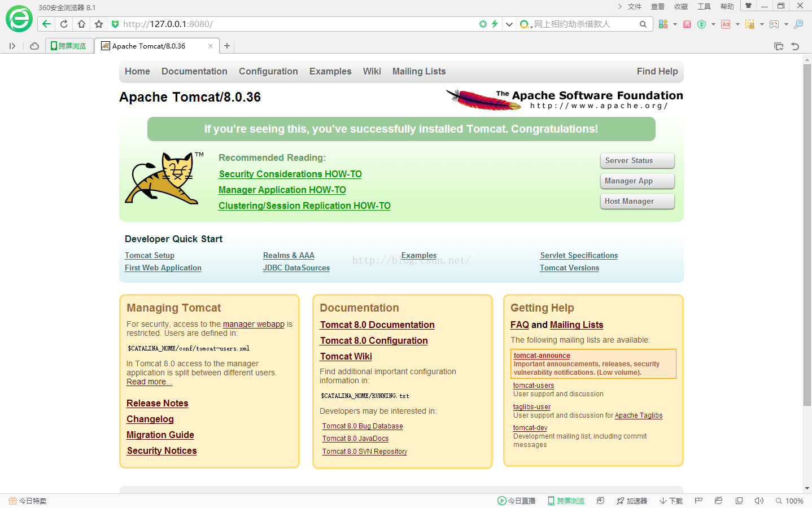Open the extensions grid icon

(663, 24)
